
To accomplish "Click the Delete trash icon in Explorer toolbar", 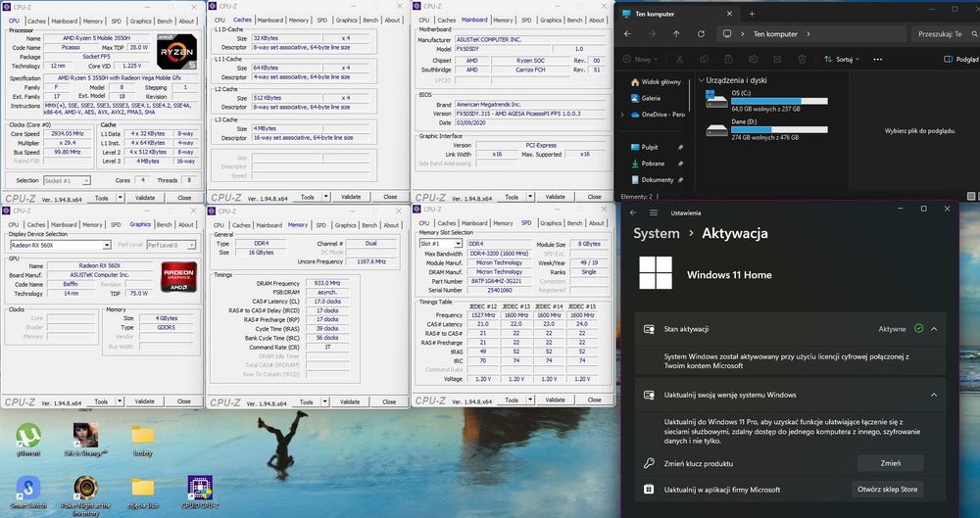I will (x=803, y=60).
